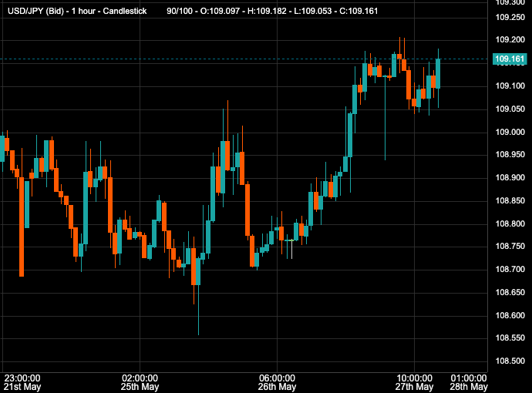Click the chart title USD/JPY (Bid)

click(x=35, y=11)
